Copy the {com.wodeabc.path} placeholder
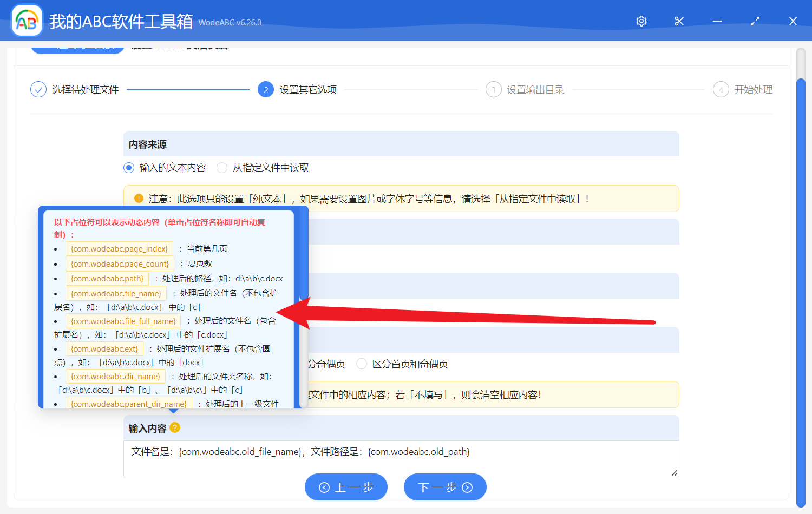Screen dimensions: 812x514 point(107,278)
